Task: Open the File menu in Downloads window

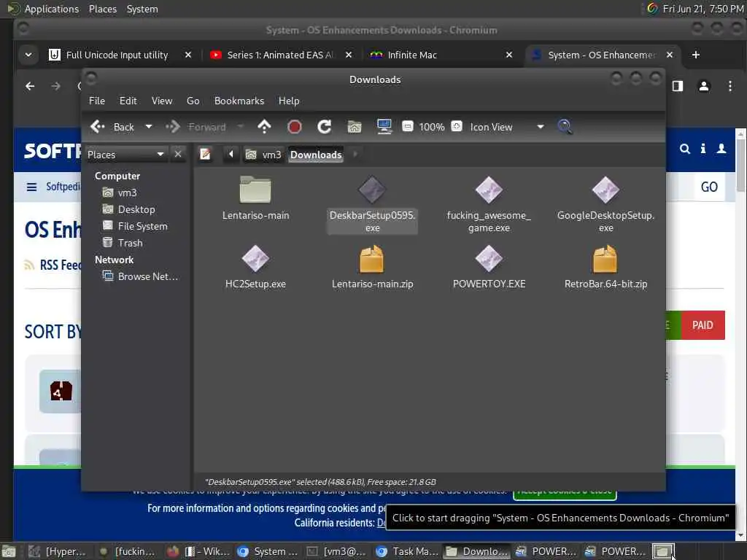Action: tap(97, 101)
